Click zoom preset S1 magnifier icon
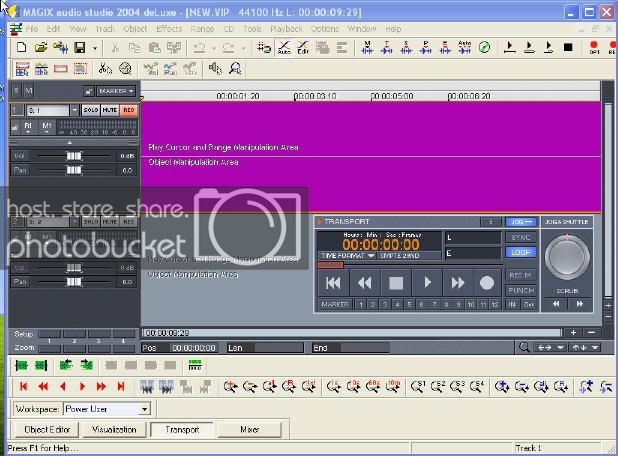 tap(418, 387)
